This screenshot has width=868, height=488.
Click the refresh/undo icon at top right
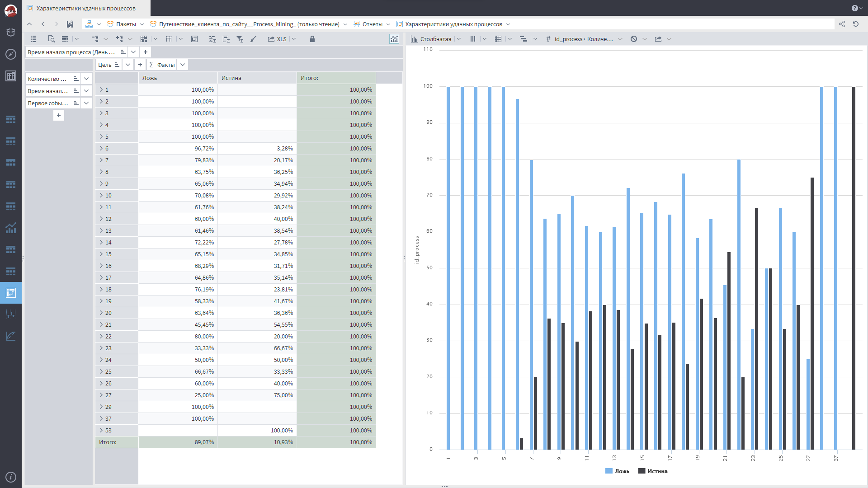(856, 24)
